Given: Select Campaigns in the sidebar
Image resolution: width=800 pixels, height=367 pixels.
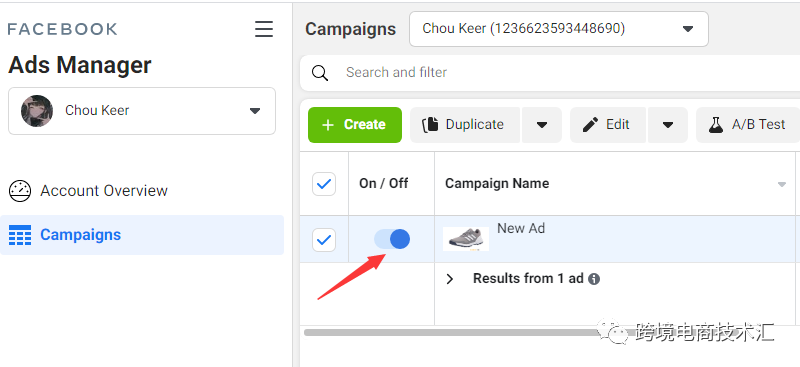Looking at the screenshot, I should coord(142,235).
